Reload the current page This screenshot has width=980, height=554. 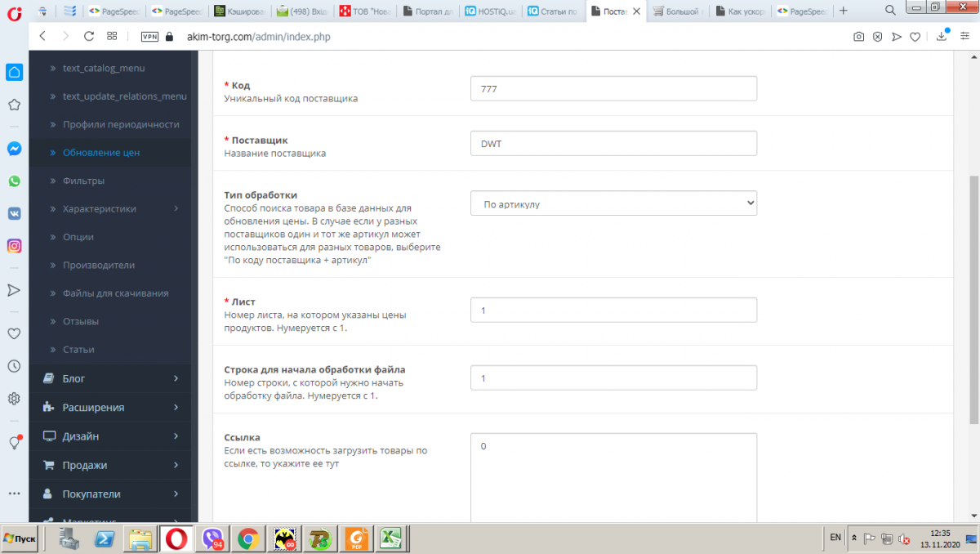[x=89, y=37]
